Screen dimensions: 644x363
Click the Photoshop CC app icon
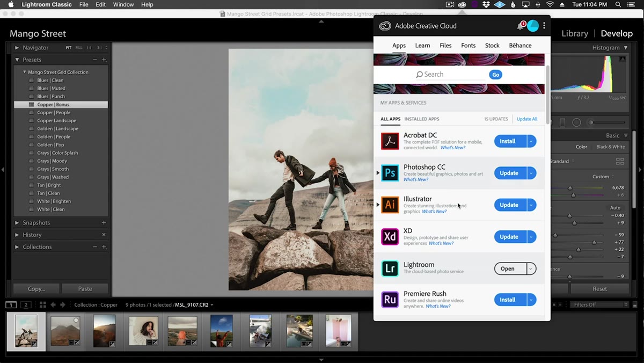click(390, 173)
